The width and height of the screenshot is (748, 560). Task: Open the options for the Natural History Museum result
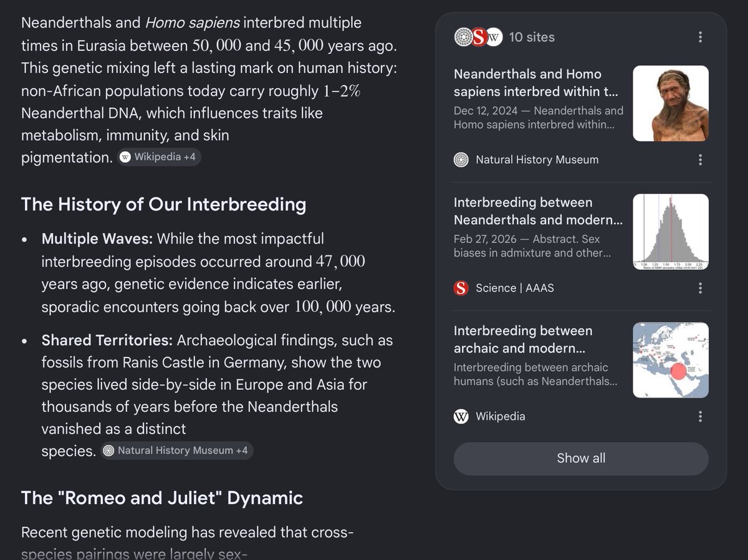[700, 159]
